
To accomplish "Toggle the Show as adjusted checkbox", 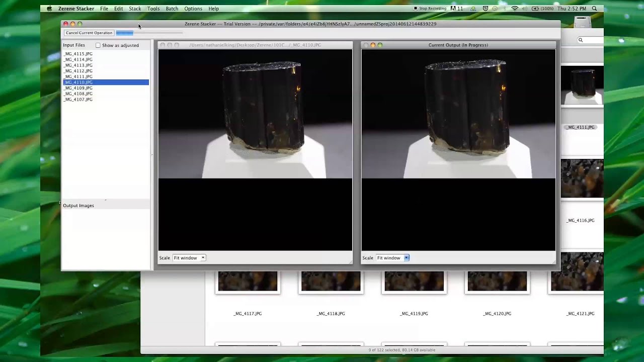I will click(98, 45).
